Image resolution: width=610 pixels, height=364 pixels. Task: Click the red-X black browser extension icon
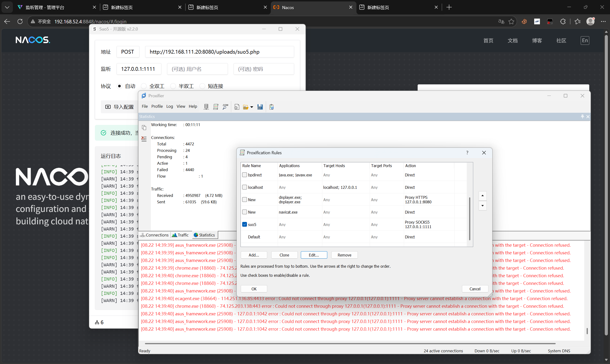pyautogui.click(x=550, y=22)
